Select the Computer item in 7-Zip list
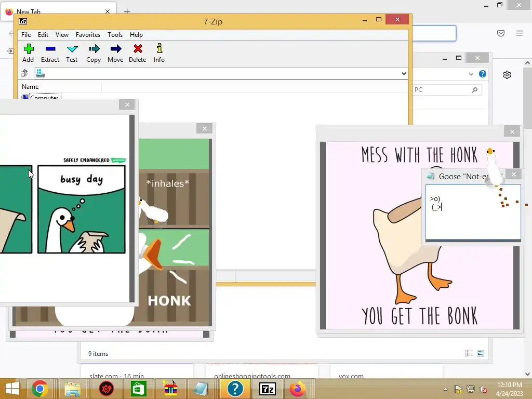The width and height of the screenshot is (532, 399). click(41, 97)
